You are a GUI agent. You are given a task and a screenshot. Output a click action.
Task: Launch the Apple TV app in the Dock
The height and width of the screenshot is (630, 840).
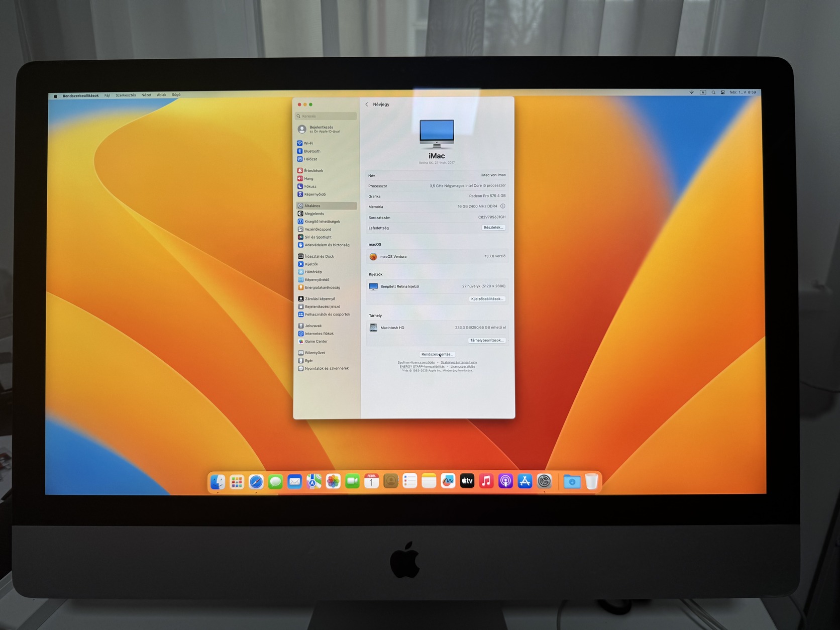(x=467, y=482)
